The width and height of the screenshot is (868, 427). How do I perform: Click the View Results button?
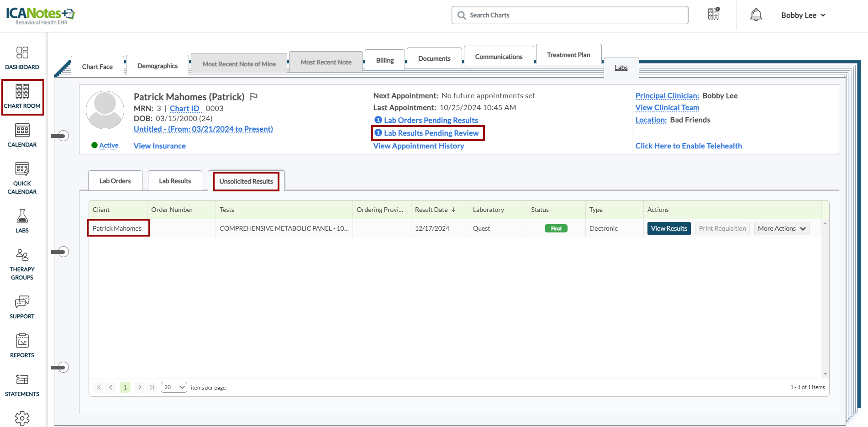(x=668, y=228)
